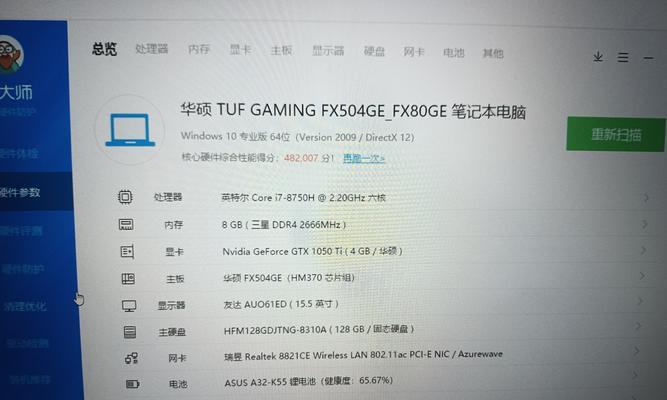Open the 电池 tab

[453, 53]
